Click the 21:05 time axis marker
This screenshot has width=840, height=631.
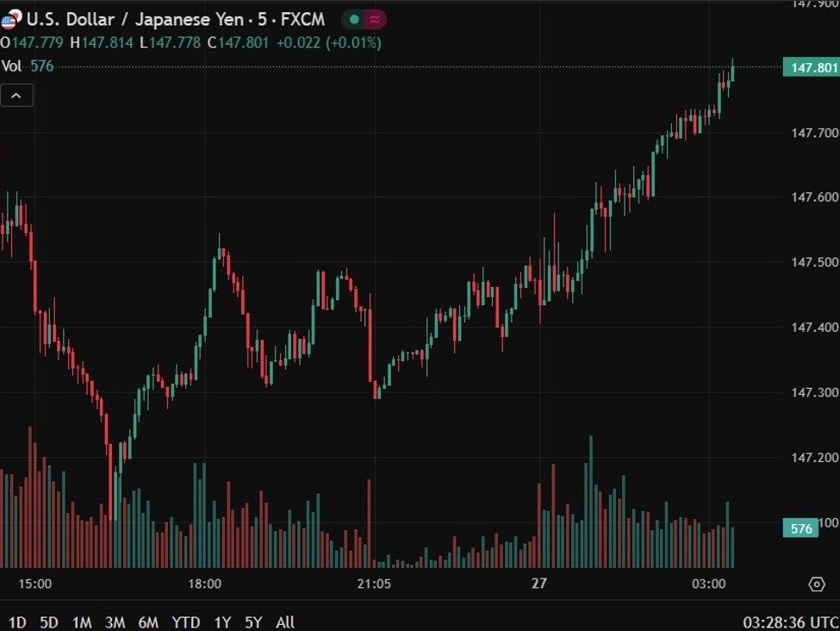coord(374,584)
